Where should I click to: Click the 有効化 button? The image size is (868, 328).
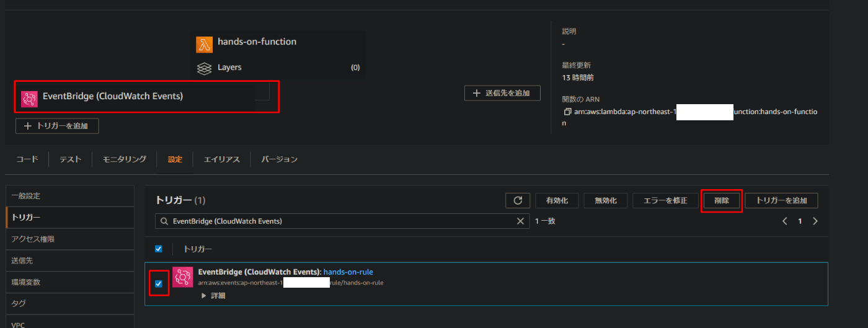[557, 200]
